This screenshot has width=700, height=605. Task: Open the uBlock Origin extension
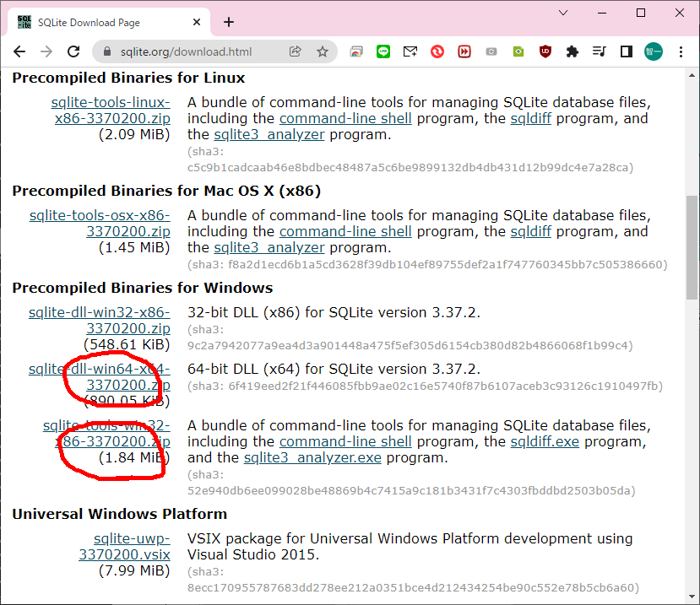tap(545, 51)
